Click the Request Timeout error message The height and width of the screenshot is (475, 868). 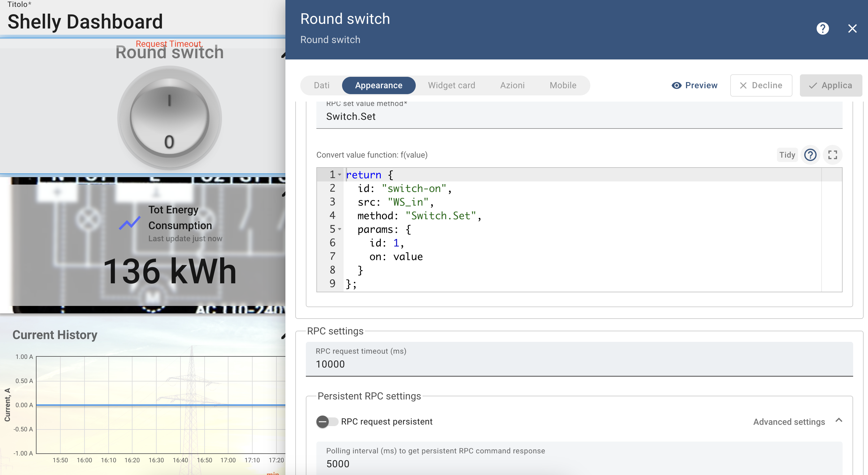pos(168,44)
